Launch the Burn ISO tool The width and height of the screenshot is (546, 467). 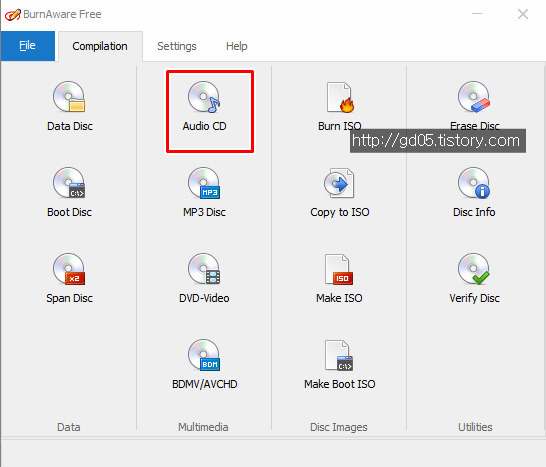pyautogui.click(x=340, y=107)
